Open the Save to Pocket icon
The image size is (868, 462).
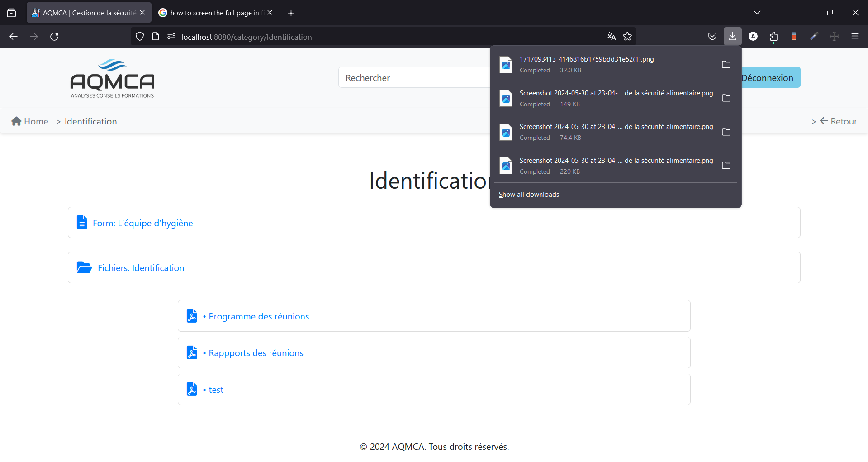click(x=712, y=37)
